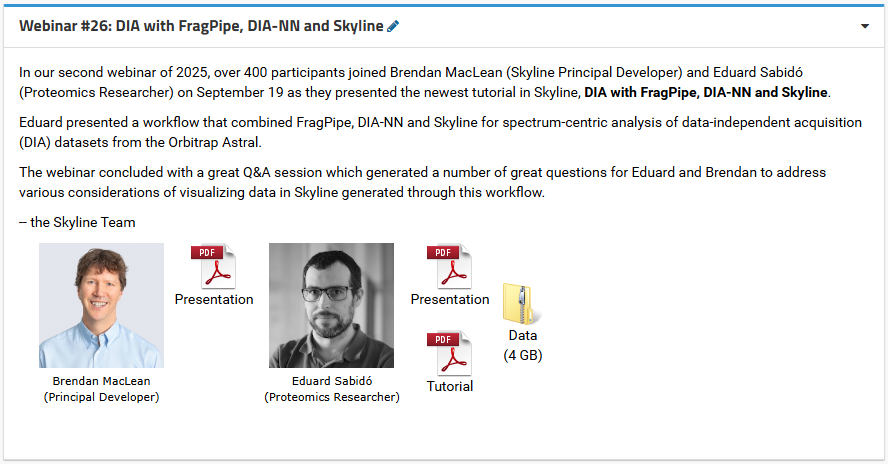Click the Eduard Sabidó name caption
The height and width of the screenshot is (464, 888).
click(x=331, y=381)
